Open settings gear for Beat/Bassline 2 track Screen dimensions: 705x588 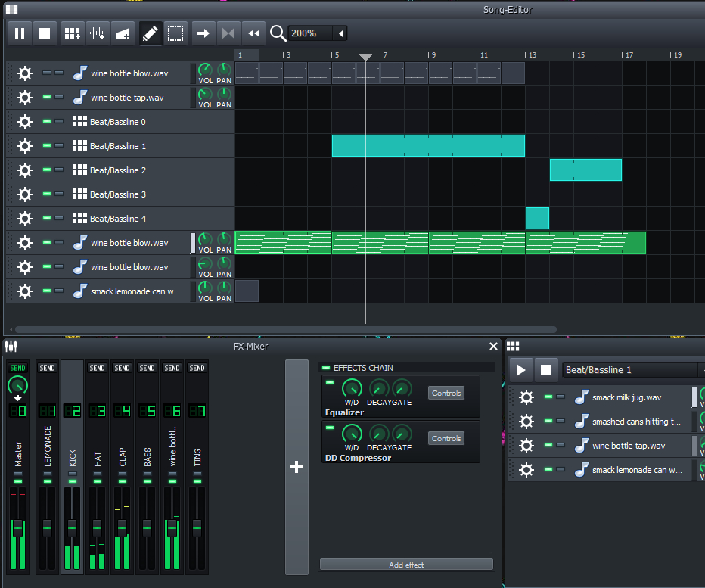[x=25, y=170]
